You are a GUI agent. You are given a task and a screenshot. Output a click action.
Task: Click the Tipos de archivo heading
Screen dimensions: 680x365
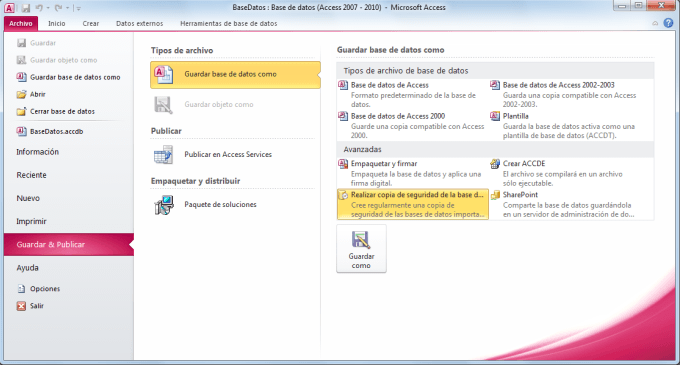pos(182,50)
